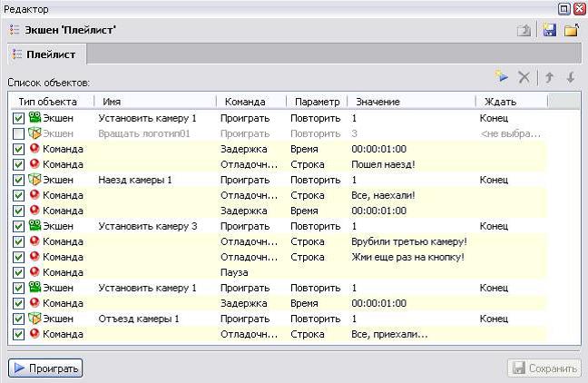The height and width of the screenshot is (383, 588).
Task: Click the icon of 'Вращать логотип01' row
Action: tap(34, 133)
